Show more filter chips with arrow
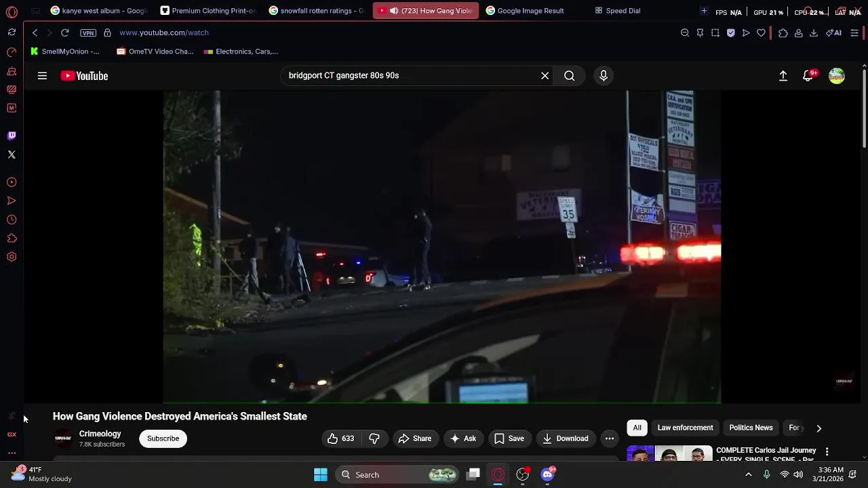Viewport: 868px width, 488px height. point(818,428)
